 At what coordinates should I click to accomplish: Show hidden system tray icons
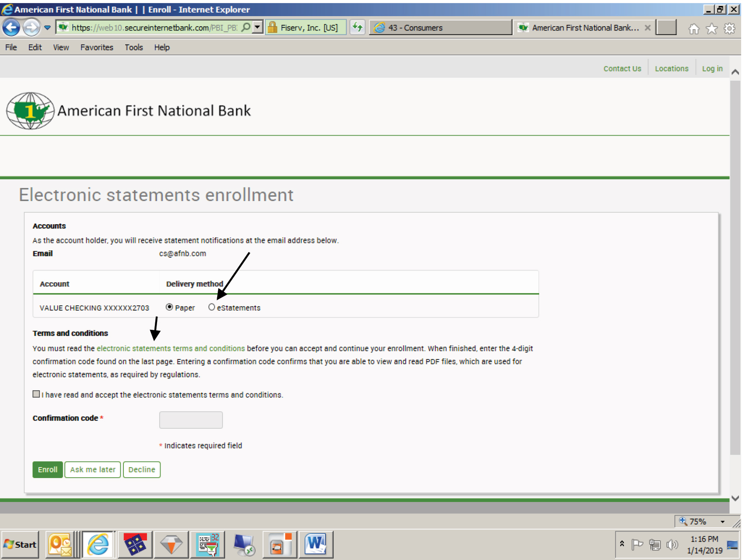622,544
